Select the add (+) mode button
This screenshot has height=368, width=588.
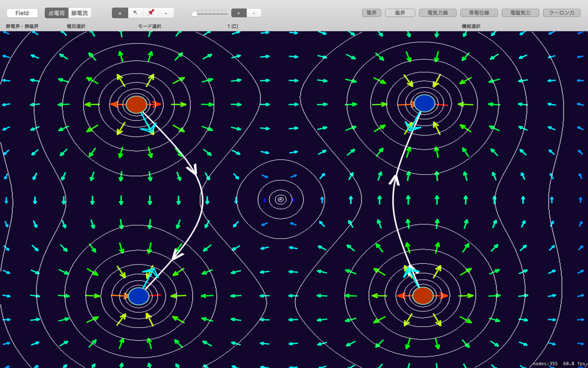tap(120, 13)
